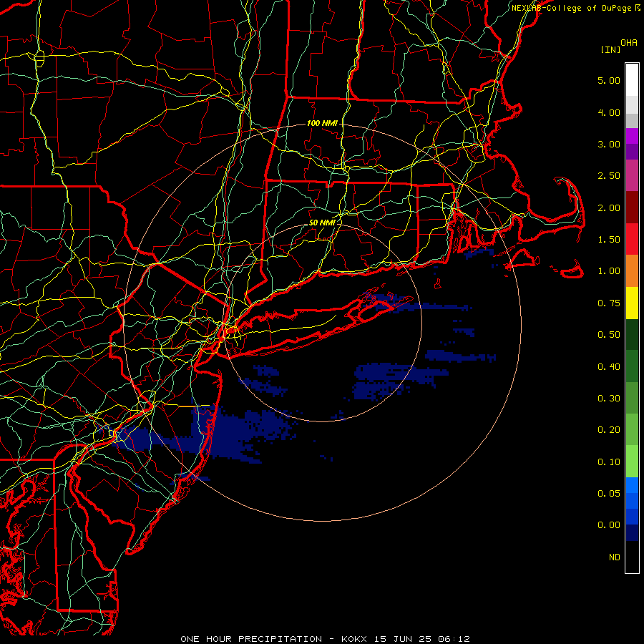Screen dimensions: 644x644
Task: Click the orange swatch in the legend
Action: coord(632,271)
